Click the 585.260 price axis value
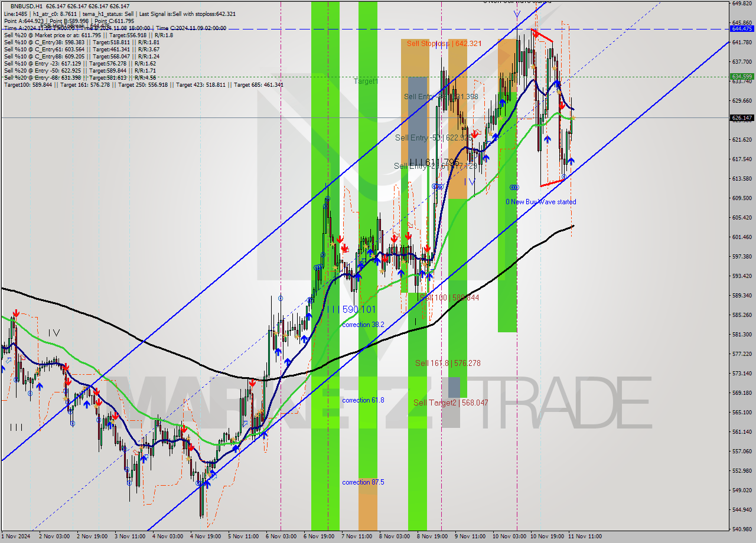This screenshot has height=543, width=756. click(x=742, y=315)
